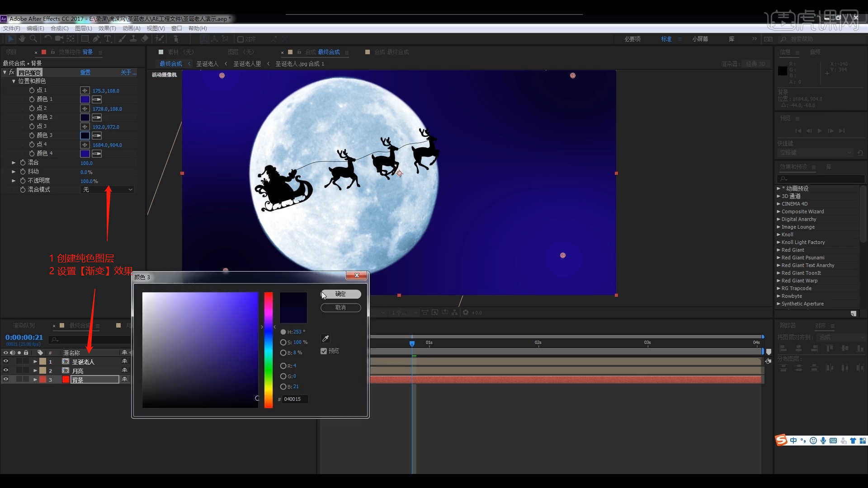Click the fx icon of 四色渐变 effect

tap(12, 72)
